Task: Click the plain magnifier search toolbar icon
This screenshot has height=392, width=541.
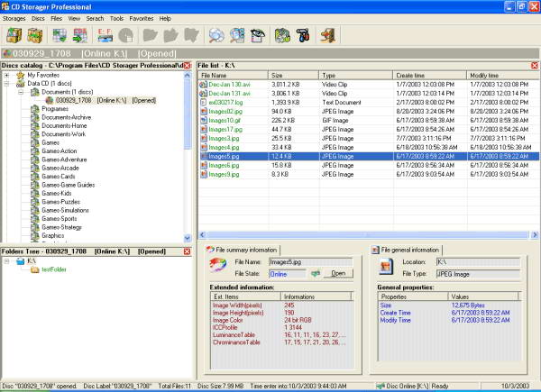Action: tap(216, 35)
